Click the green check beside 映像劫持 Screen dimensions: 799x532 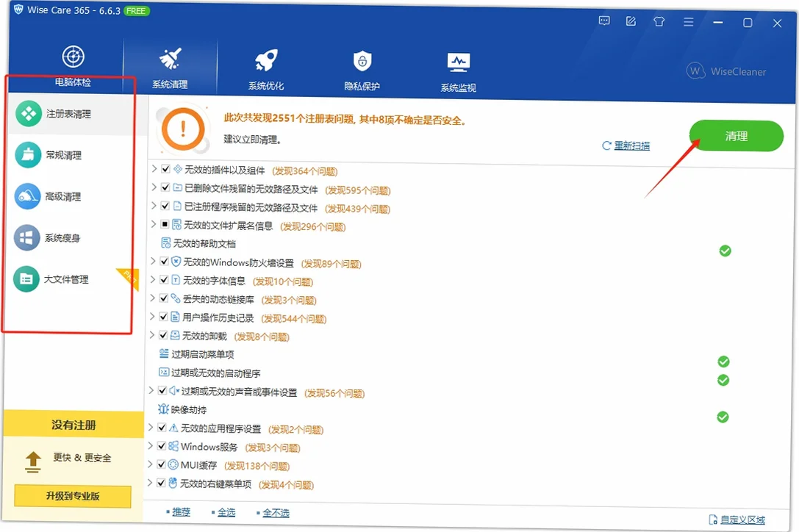tap(723, 417)
